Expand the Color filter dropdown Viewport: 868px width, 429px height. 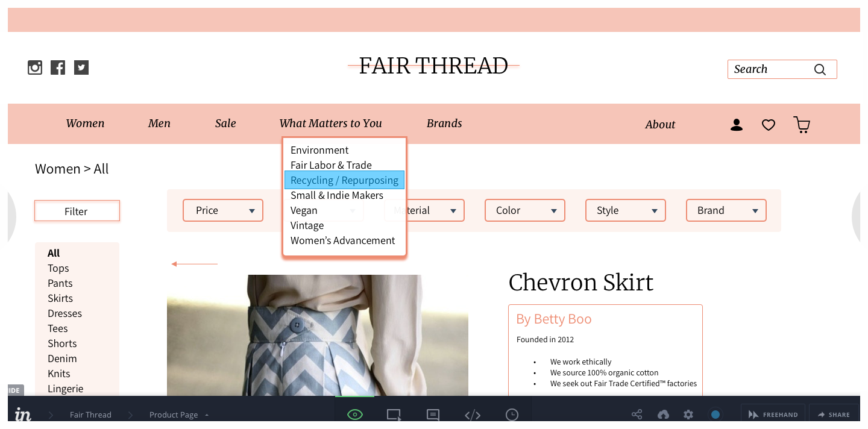click(x=525, y=210)
